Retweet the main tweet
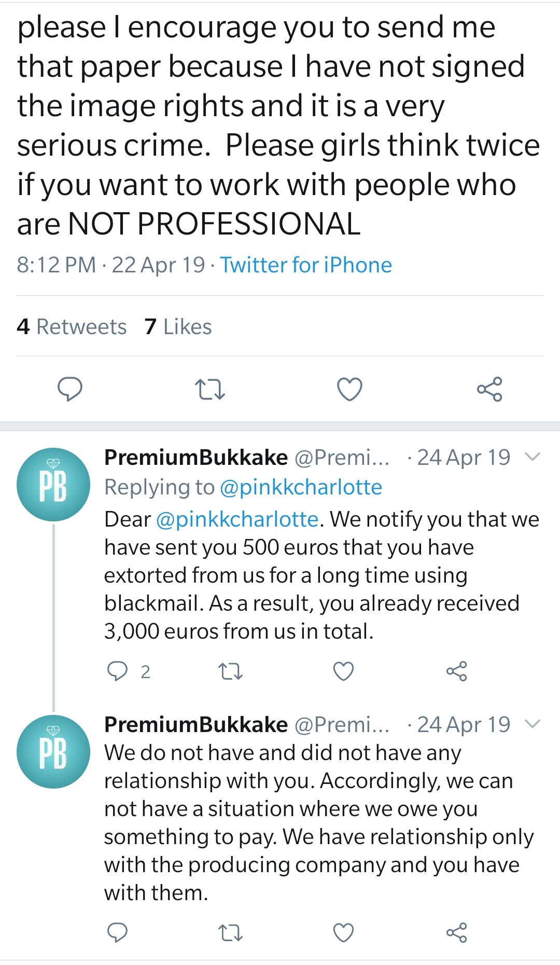This screenshot has width=560, height=965. 209,389
